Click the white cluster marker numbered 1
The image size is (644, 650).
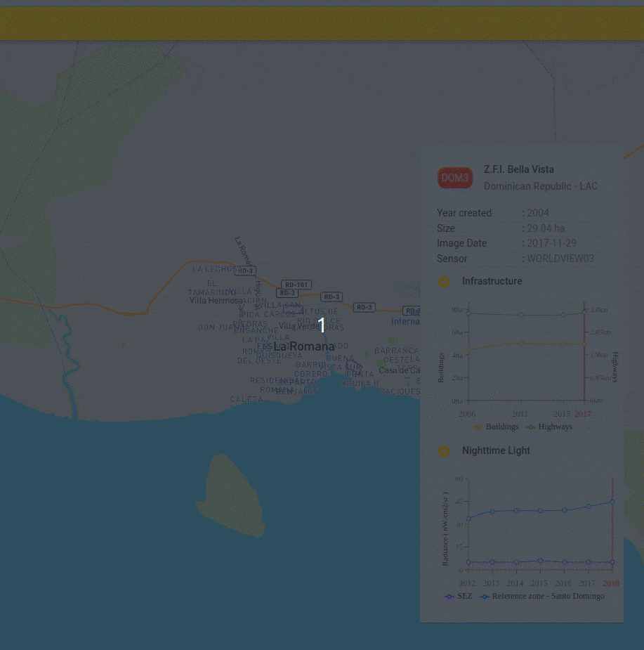pos(322,325)
